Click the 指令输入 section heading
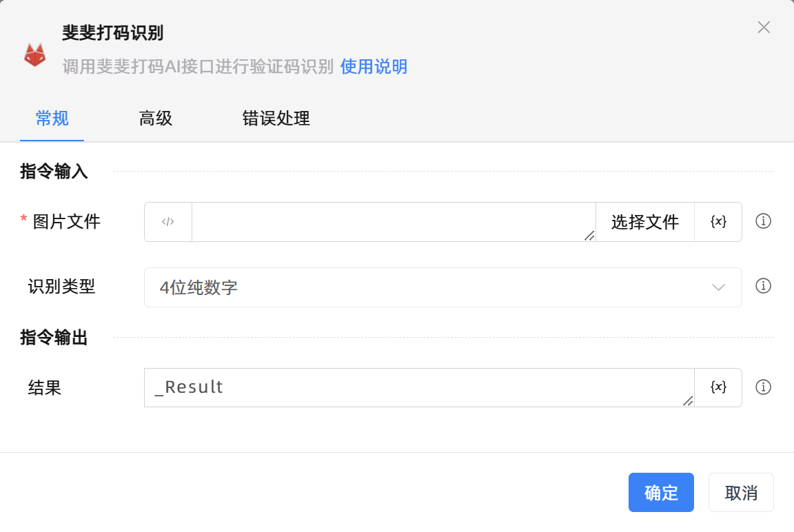Viewport: 794px width, 532px height. pyautogui.click(x=54, y=171)
